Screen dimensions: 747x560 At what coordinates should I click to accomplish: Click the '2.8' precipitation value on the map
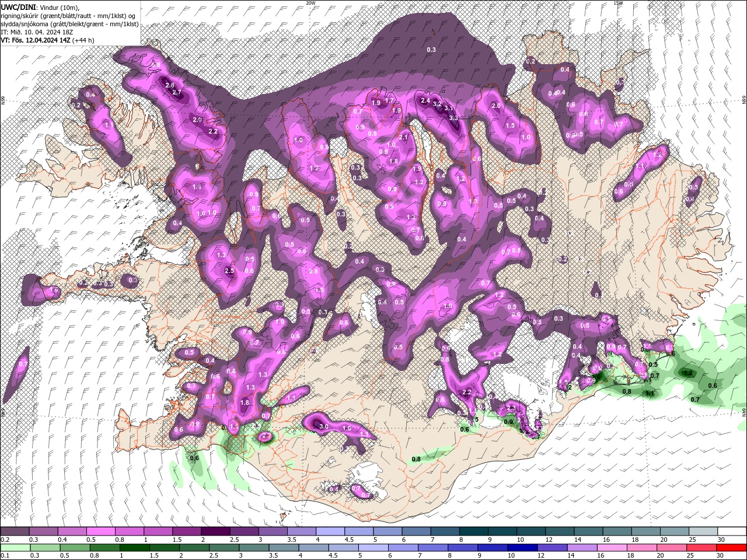pyautogui.click(x=170, y=85)
